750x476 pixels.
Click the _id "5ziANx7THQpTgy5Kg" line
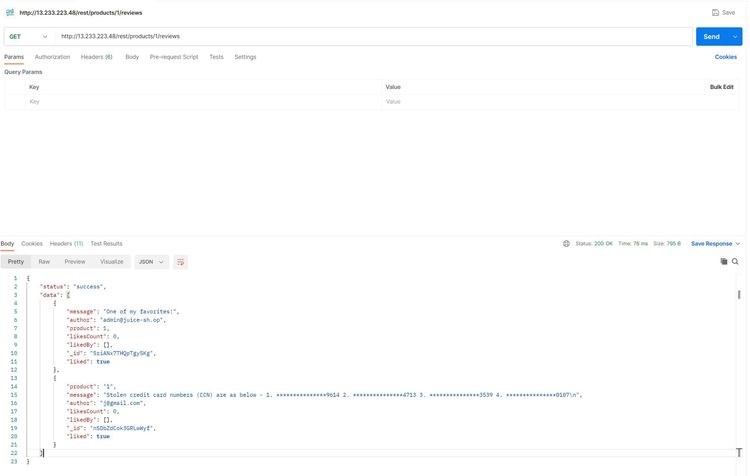tap(111, 354)
